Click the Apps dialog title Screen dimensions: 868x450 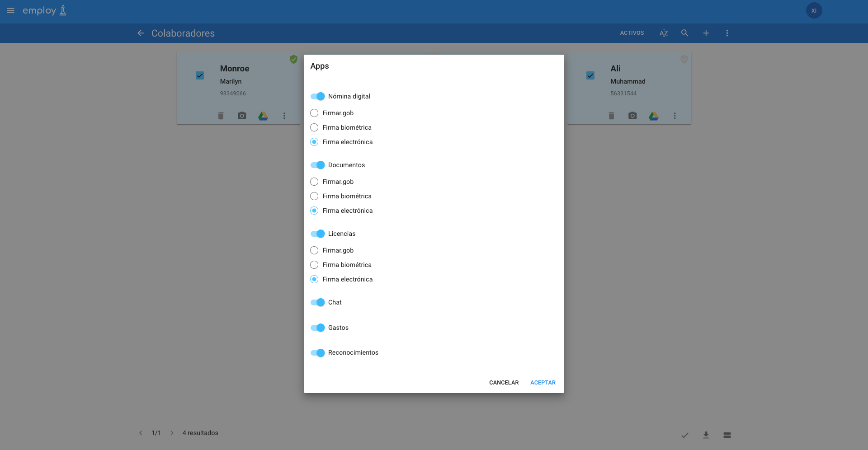[x=320, y=66]
